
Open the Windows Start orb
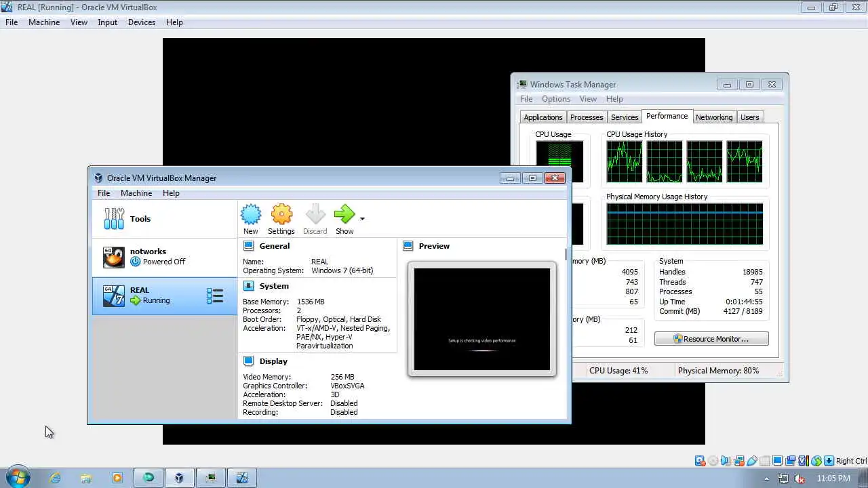(x=18, y=478)
